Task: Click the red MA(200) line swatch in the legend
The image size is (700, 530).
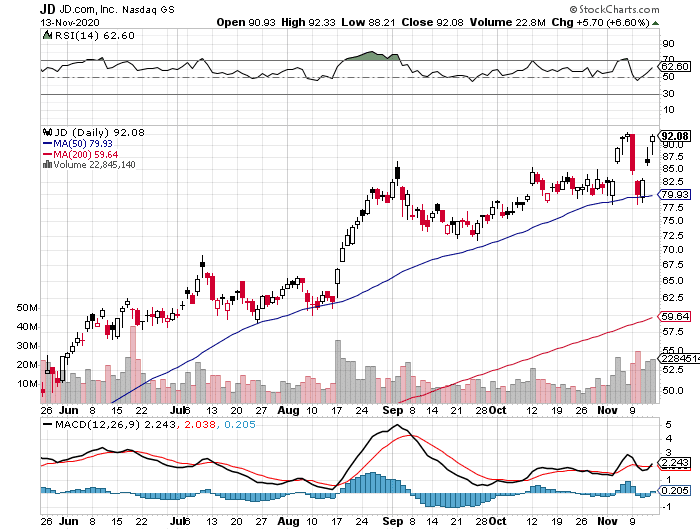Action: [x=47, y=154]
